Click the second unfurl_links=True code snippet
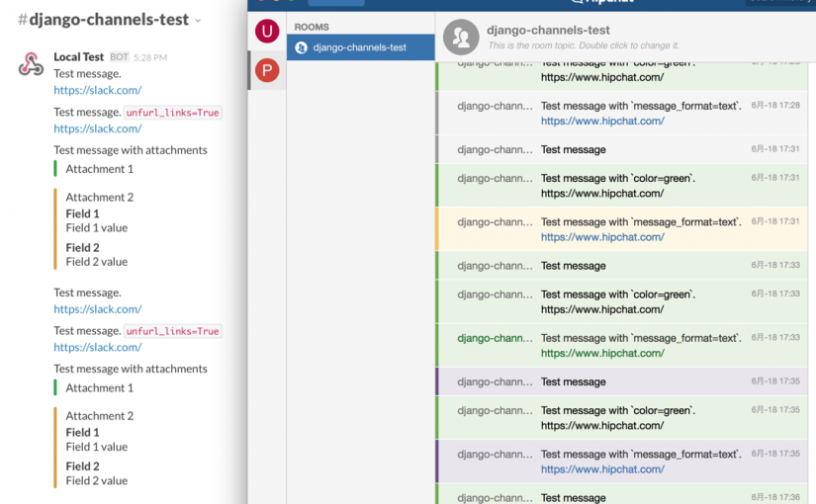816x504 pixels. (173, 331)
